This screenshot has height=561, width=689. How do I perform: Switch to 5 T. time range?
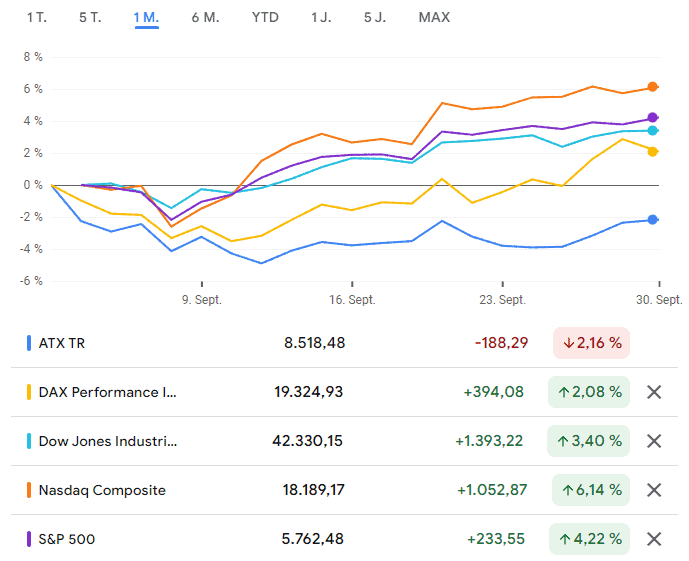coord(90,18)
